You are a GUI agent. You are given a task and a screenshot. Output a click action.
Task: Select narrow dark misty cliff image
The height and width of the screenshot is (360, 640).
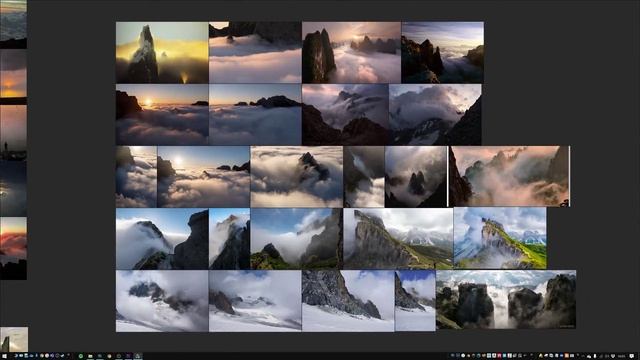[x=364, y=177]
